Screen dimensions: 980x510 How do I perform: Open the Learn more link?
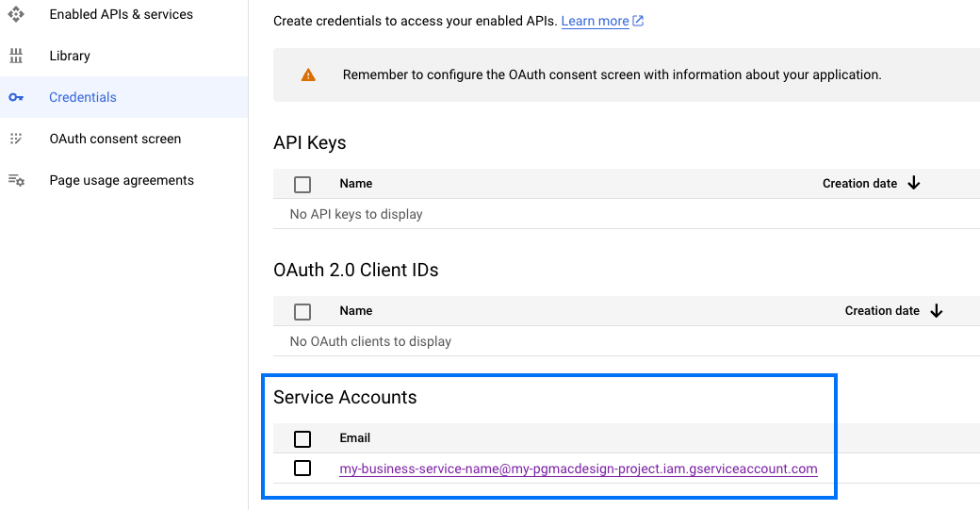pyautogui.click(x=595, y=21)
